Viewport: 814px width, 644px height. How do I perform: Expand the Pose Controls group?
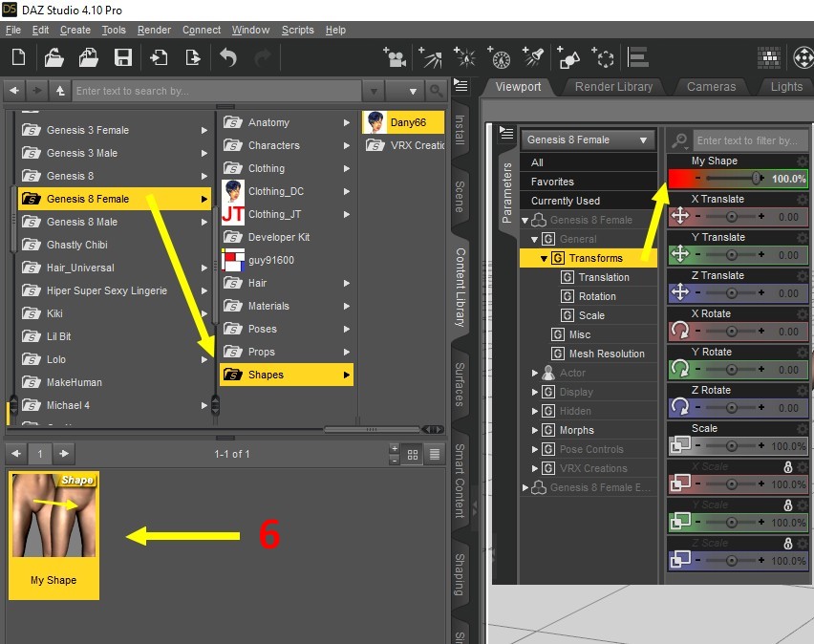coord(535,449)
